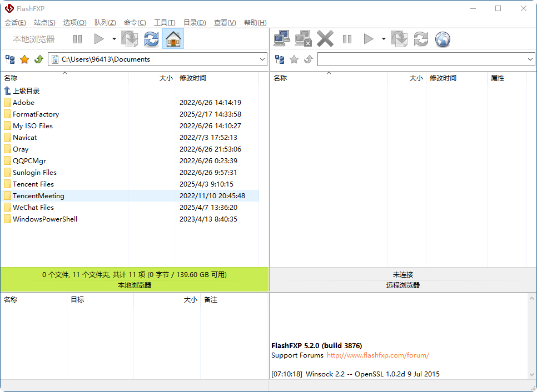537x392 pixels.
Task: Open local favorites star icon
Action: coord(24,59)
